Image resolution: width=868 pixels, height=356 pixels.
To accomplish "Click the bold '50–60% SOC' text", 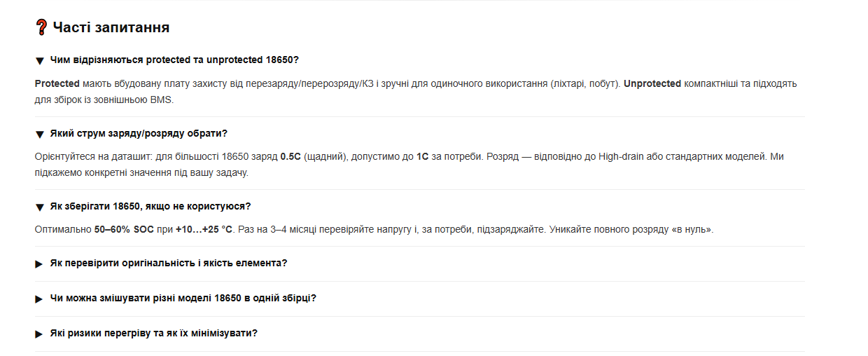I will pos(123,229).
